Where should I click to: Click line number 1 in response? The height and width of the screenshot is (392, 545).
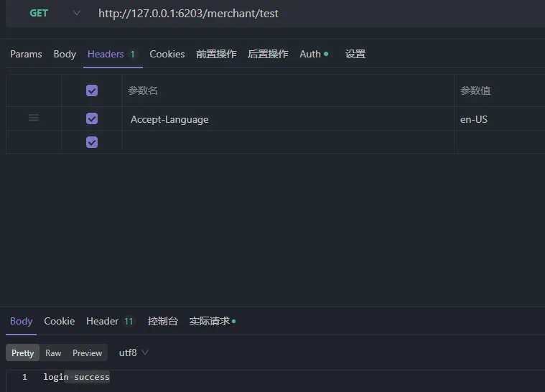(x=24, y=377)
